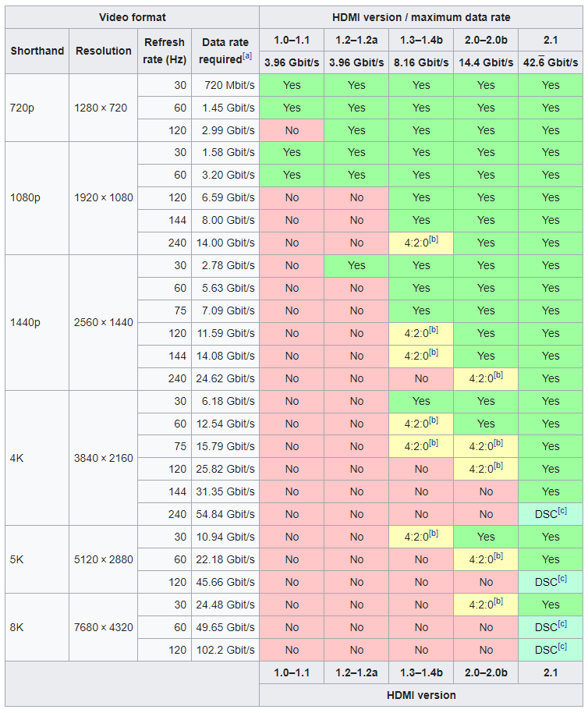Click the red 'No' cell in the 720p 120 Hz row
Screen dimensions: 588x713
(292, 130)
